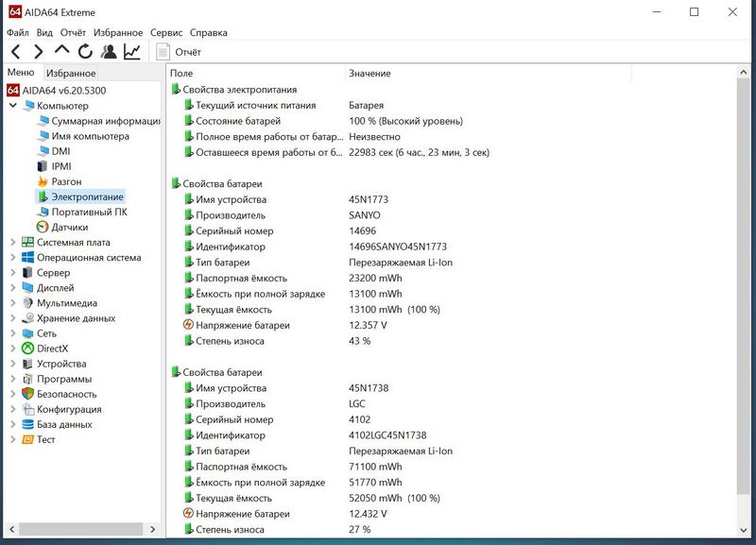Select Датчики sensors tree item
Image resolution: width=756 pixels, height=545 pixels.
click(69, 227)
